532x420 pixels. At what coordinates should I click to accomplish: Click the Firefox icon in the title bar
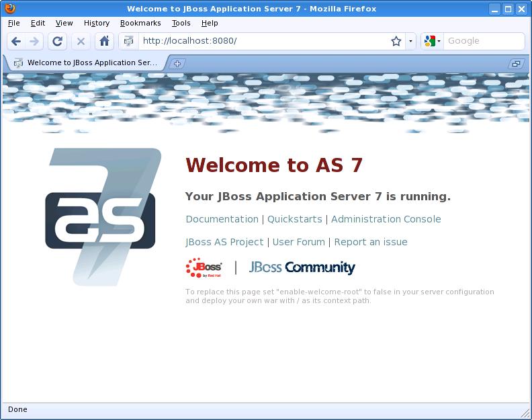[10, 8]
